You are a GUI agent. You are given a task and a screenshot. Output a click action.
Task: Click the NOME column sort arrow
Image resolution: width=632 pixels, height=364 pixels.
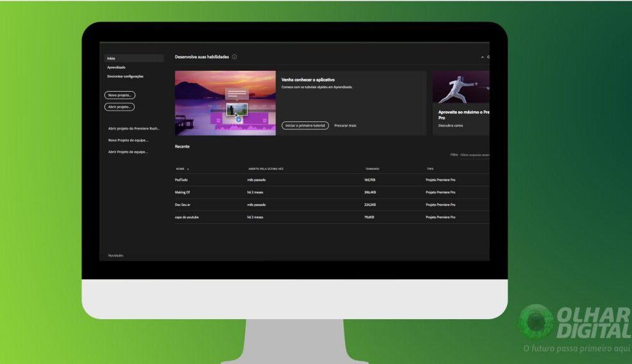click(188, 169)
